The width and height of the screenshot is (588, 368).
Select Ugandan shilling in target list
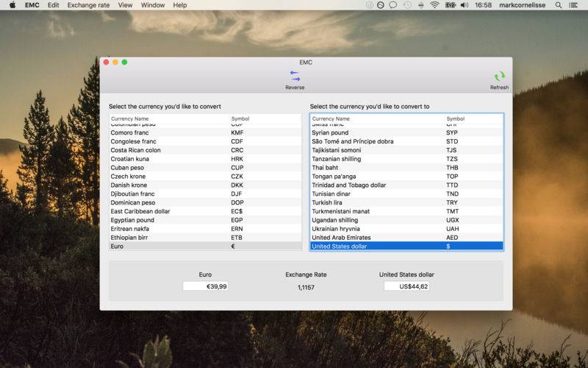(x=406, y=220)
